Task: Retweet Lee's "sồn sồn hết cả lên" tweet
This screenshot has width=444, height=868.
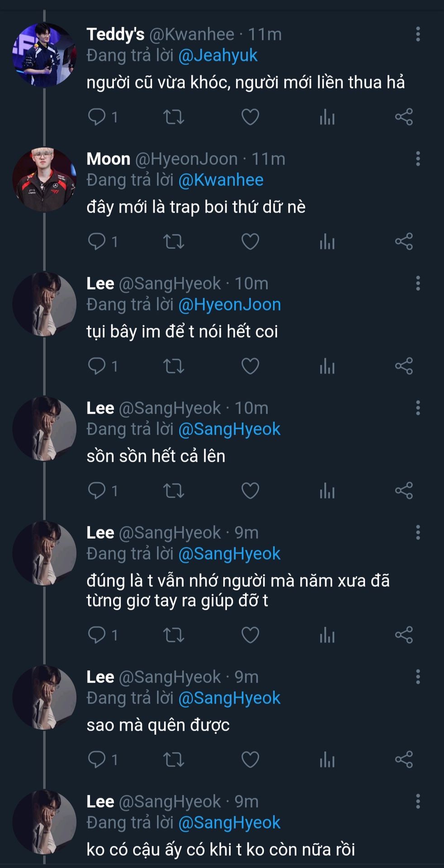Action: 174,491
